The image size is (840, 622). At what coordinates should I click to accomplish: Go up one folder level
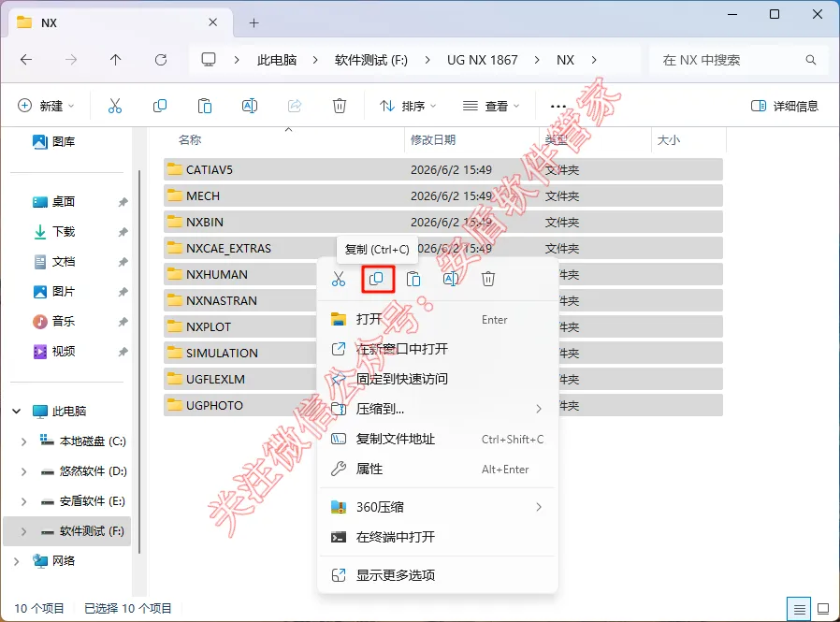116,60
